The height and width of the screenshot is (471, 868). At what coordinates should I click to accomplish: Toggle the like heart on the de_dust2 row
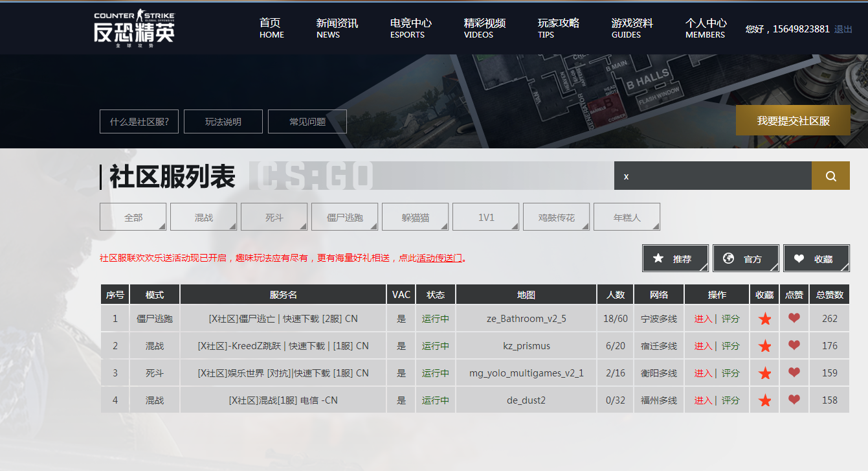pos(794,400)
